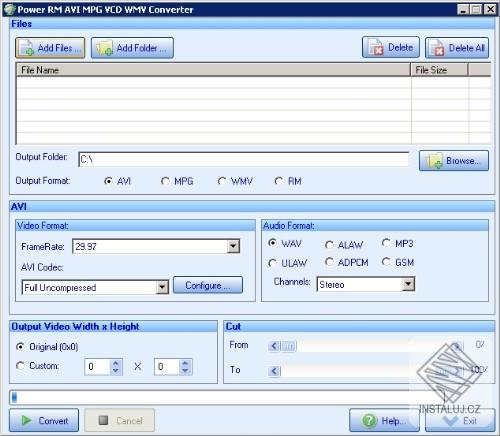Click the Cancel button
The image size is (500, 436).
[119, 420]
